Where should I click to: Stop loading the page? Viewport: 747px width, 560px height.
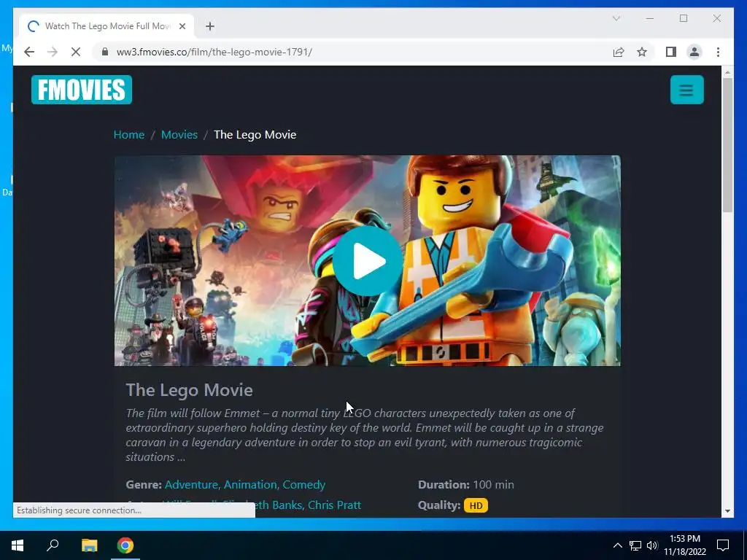click(76, 52)
